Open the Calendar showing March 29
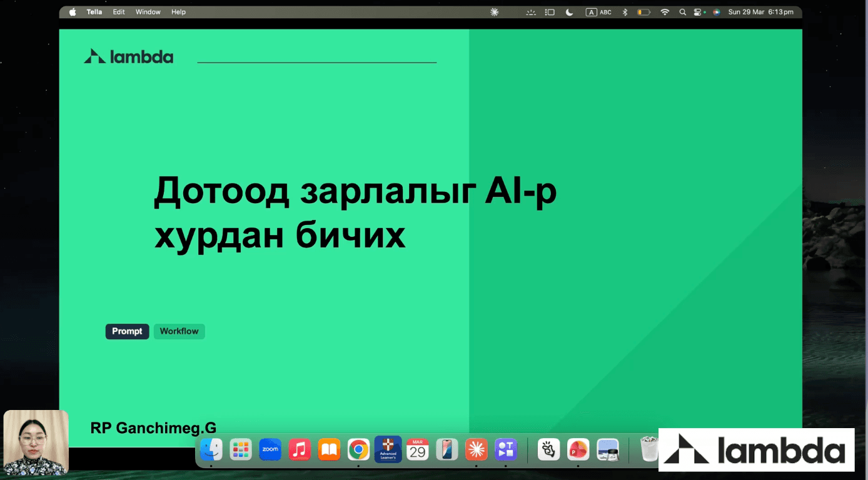Viewport: 868px width, 480px height. pyautogui.click(x=417, y=449)
